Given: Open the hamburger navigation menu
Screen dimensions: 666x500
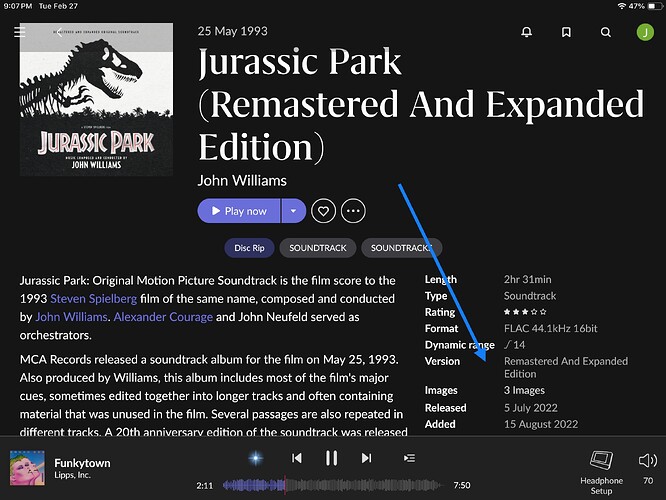Looking at the screenshot, I should tap(20, 32).
